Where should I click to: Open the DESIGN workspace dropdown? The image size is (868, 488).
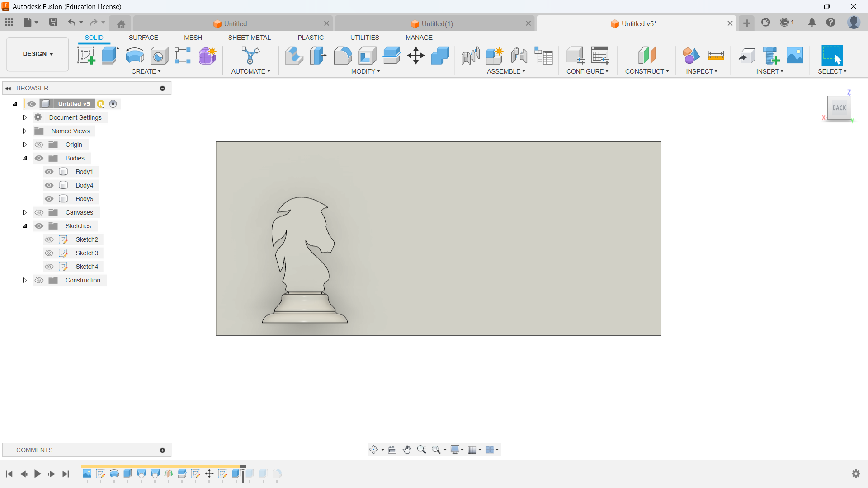(38, 54)
